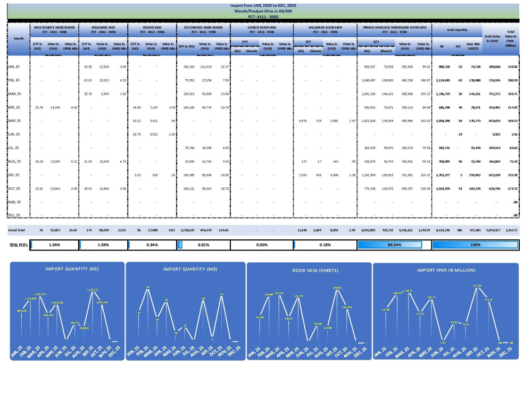Select the 15,663 cell in OCT, 25 row
Screen dimensions: 532x399
pos(55,189)
